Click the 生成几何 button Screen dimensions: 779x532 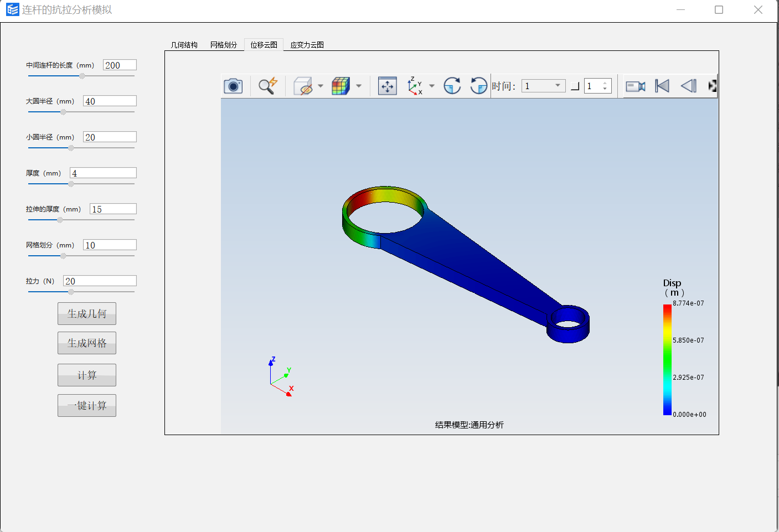[87, 313]
